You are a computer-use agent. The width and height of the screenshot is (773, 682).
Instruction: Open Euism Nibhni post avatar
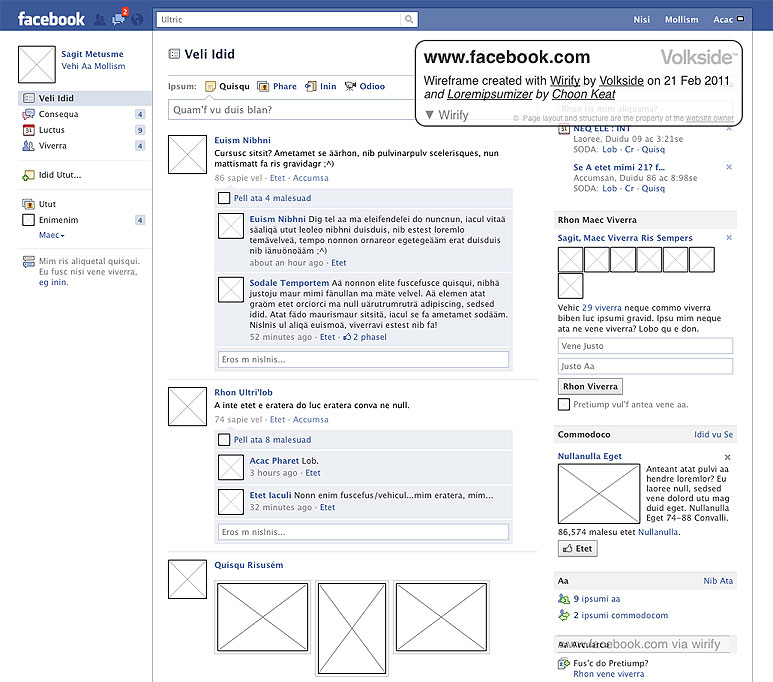pyautogui.click(x=187, y=154)
